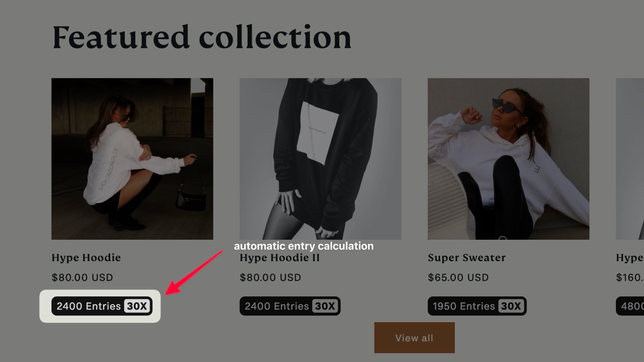
Task: Click the 4800 Entries badge on the right
Action: tap(630, 306)
